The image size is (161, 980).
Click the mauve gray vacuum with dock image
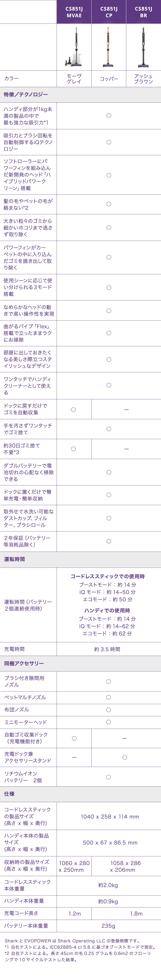(74, 47)
